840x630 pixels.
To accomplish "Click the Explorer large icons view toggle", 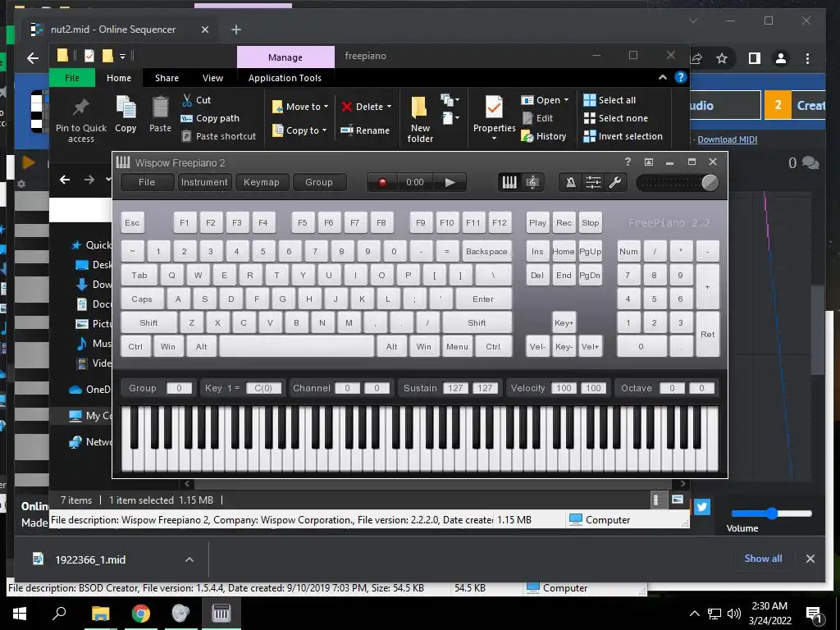I will 677,500.
